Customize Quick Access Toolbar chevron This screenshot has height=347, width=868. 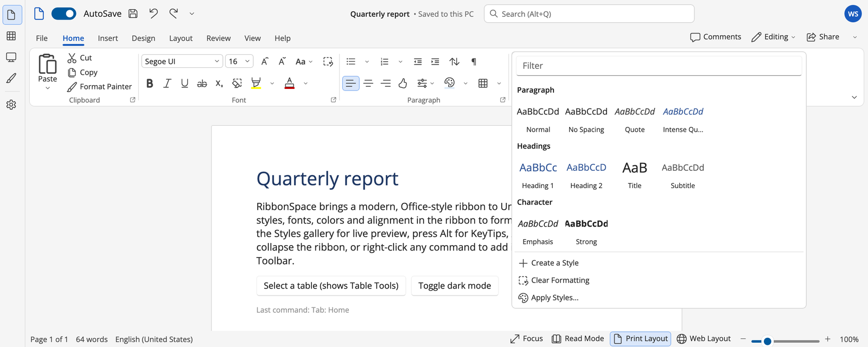pyautogui.click(x=192, y=14)
